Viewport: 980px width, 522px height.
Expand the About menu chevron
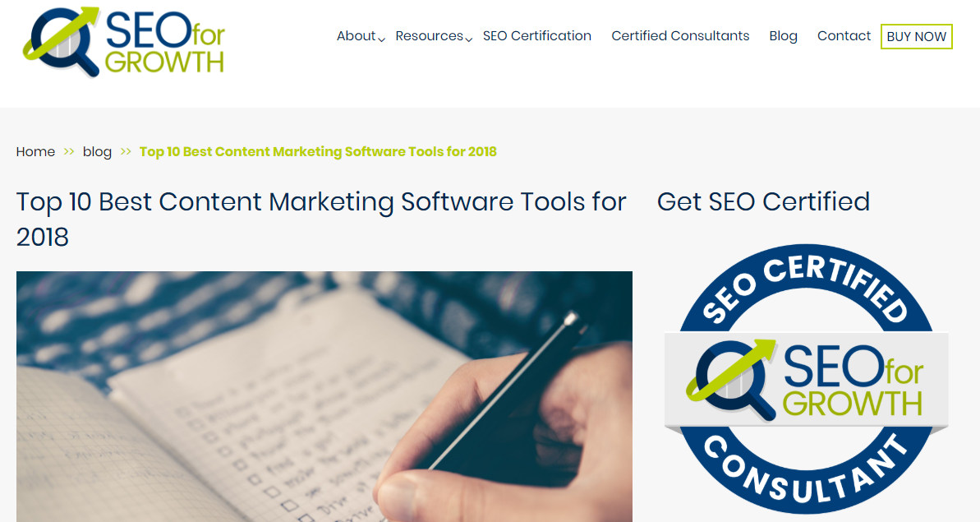[381, 39]
